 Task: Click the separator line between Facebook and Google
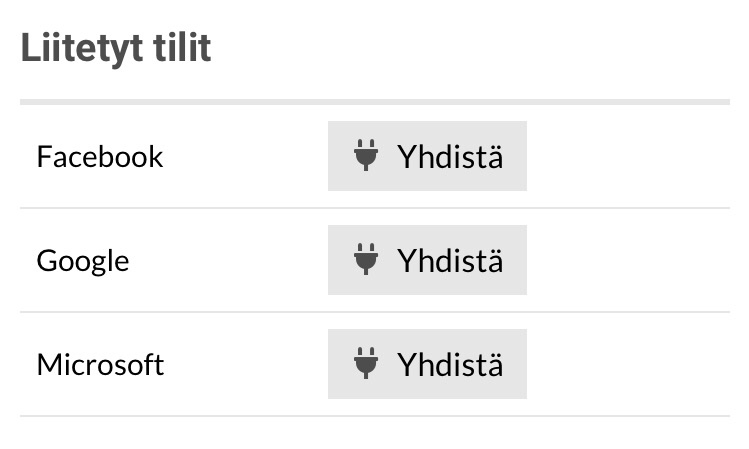374,208
